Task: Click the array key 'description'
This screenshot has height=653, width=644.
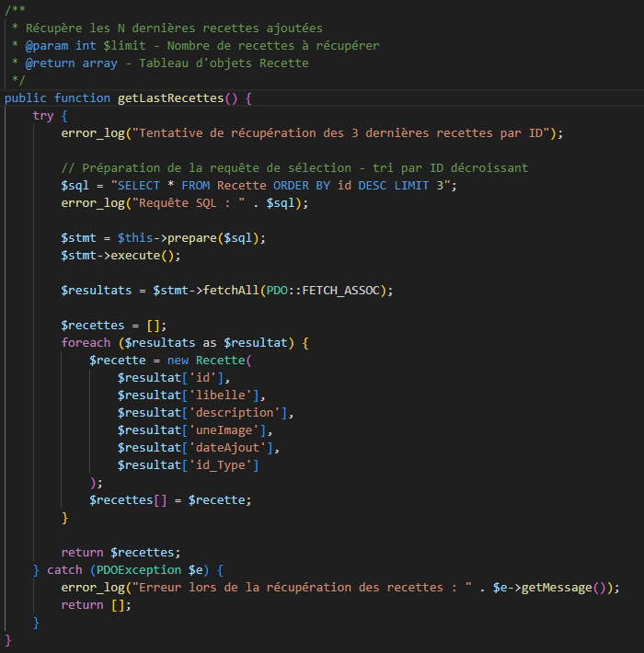Action: point(235,413)
